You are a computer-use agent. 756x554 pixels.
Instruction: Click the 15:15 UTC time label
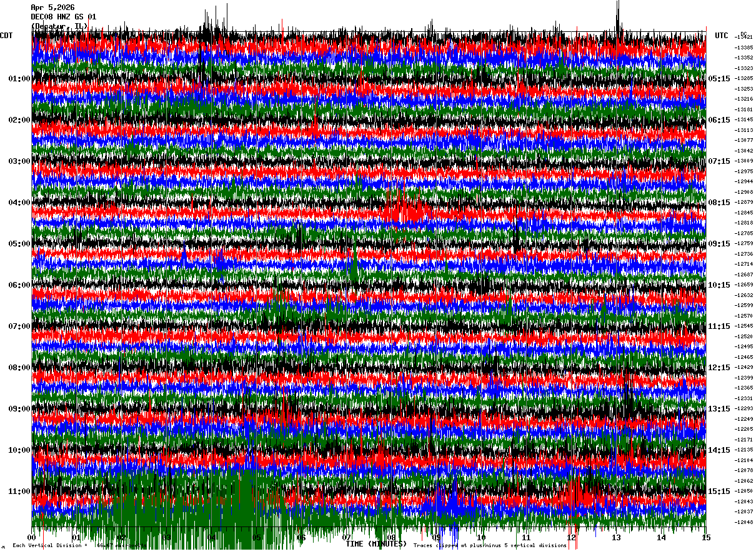(x=719, y=491)
